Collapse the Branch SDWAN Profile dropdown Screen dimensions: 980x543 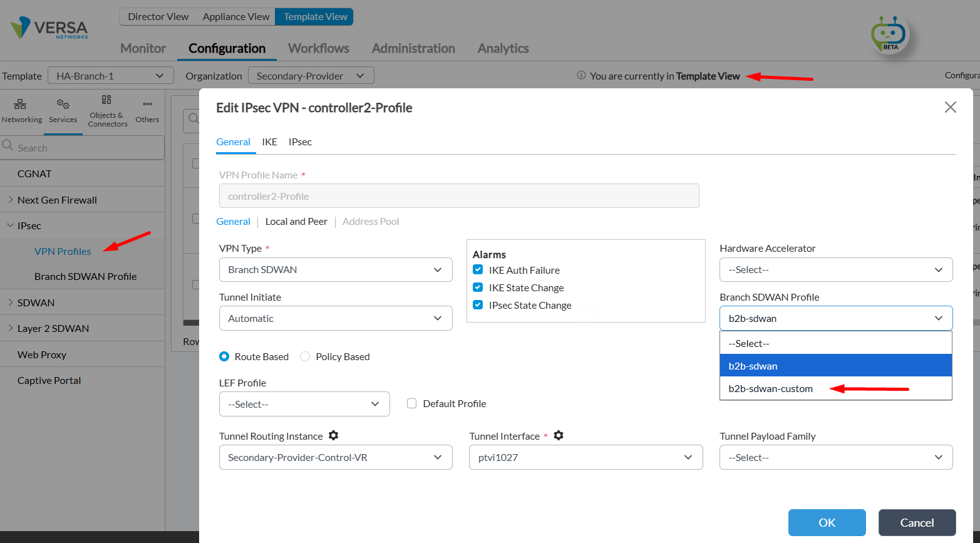click(836, 318)
